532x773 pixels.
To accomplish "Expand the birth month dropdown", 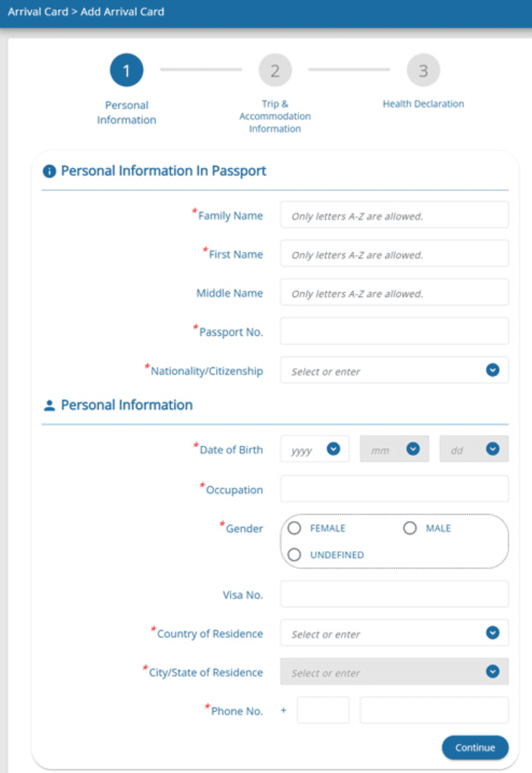I will pos(413,448).
